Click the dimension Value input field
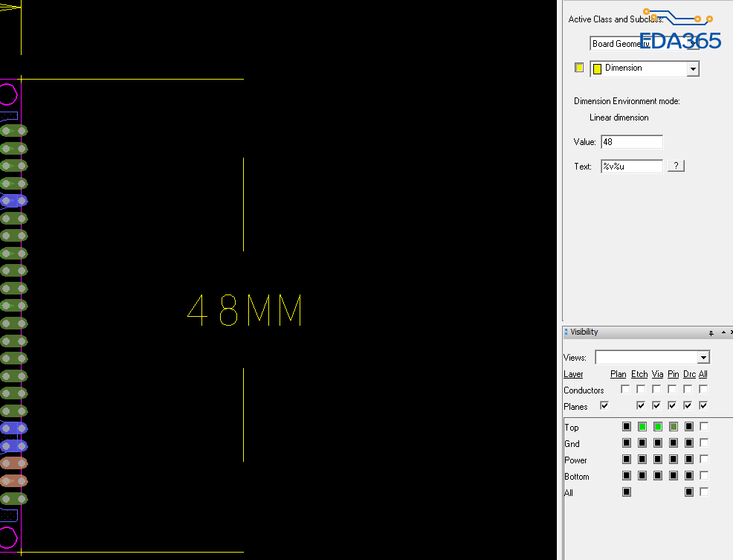 click(631, 142)
